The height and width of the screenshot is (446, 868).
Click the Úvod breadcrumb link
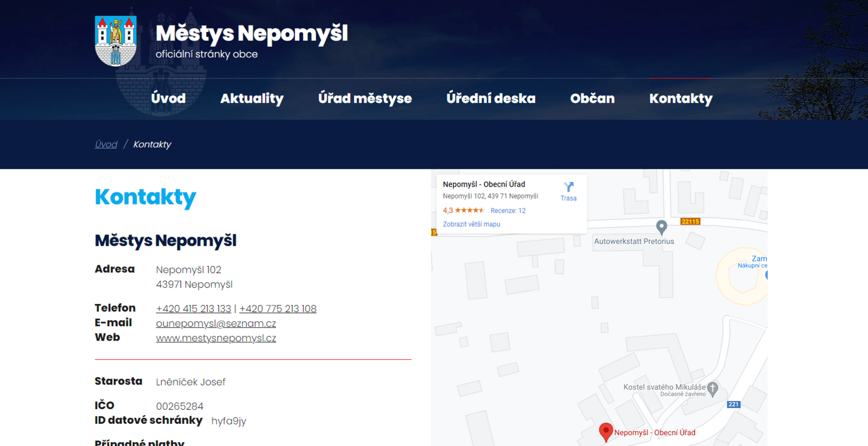coord(106,144)
